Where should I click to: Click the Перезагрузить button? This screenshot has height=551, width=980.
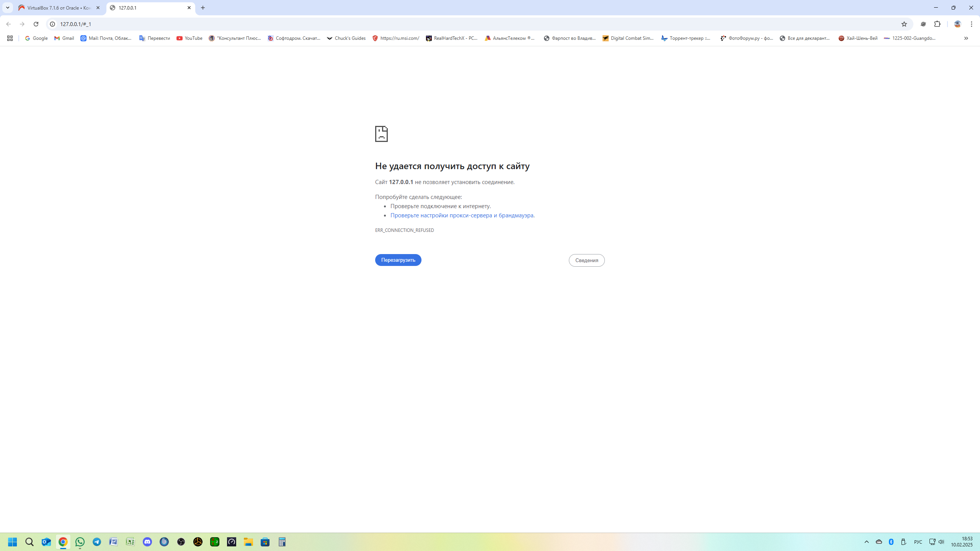[398, 260]
